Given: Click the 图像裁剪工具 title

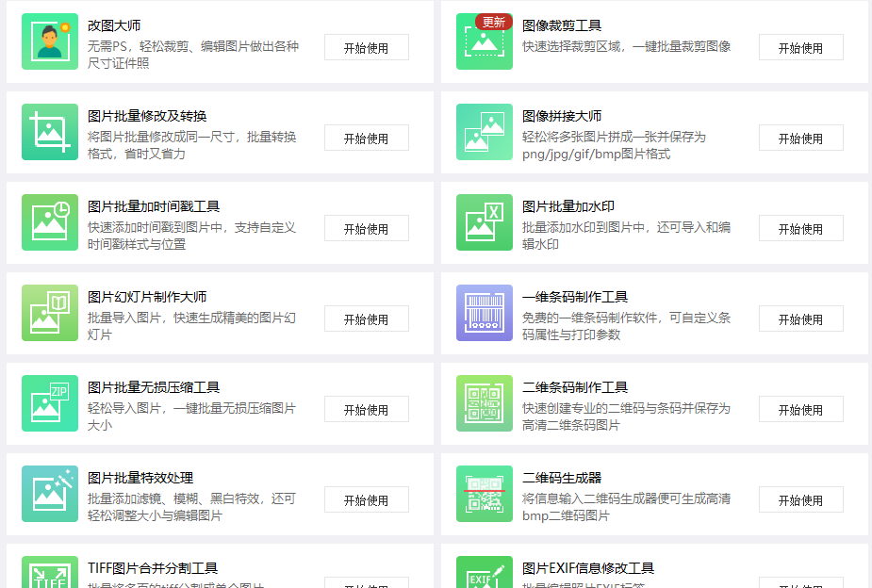Looking at the screenshot, I should 562,25.
